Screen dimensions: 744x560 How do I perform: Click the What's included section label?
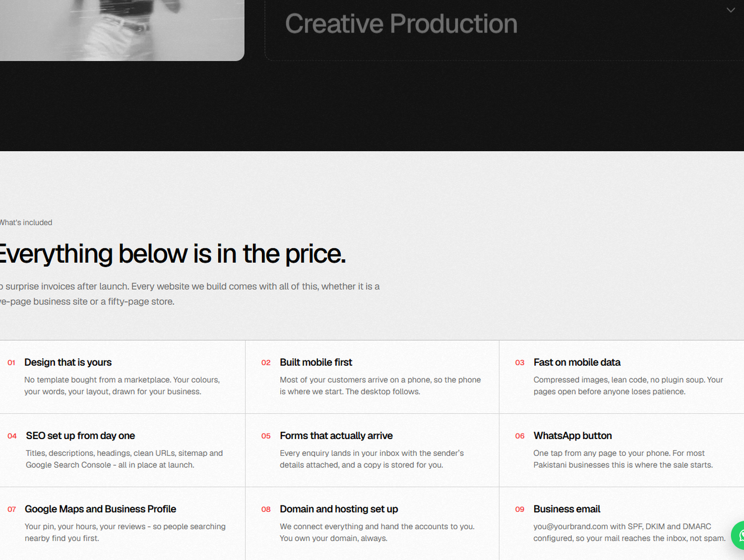pyautogui.click(x=26, y=223)
